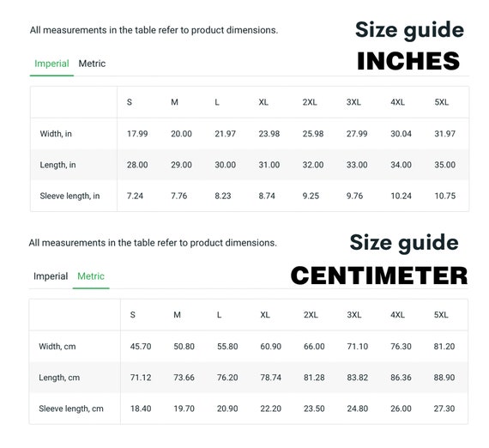Click the 5XL column header in the inches table
The height and width of the screenshot is (448, 489).
click(x=442, y=102)
